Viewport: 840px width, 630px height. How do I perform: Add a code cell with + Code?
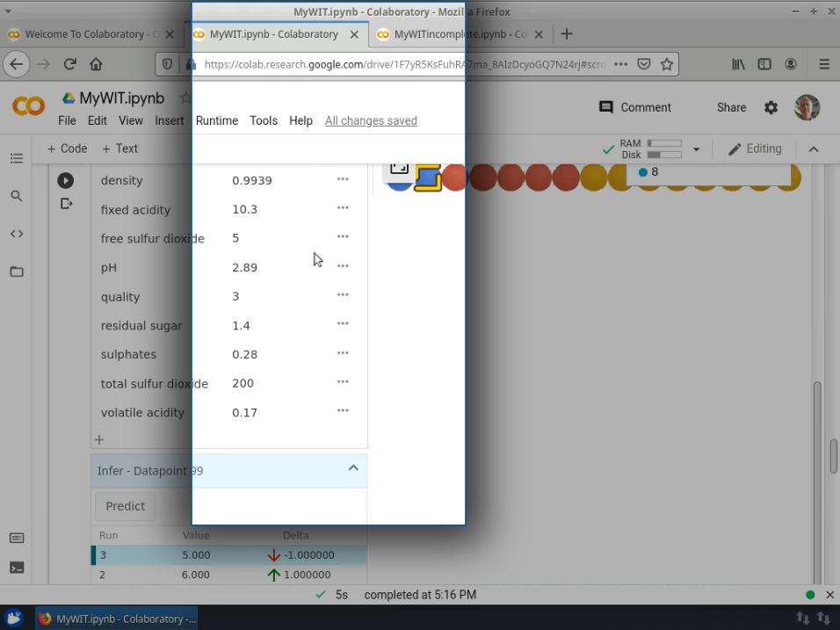pyautogui.click(x=67, y=148)
